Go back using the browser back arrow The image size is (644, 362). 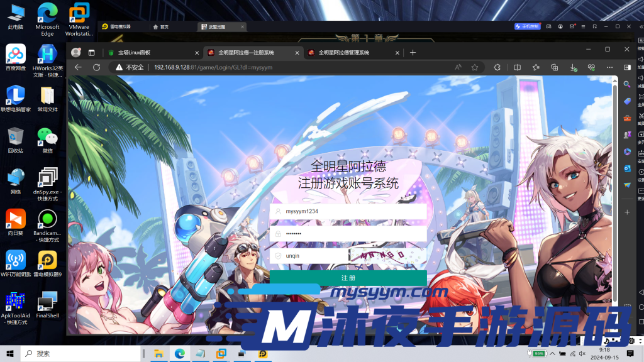[78, 67]
